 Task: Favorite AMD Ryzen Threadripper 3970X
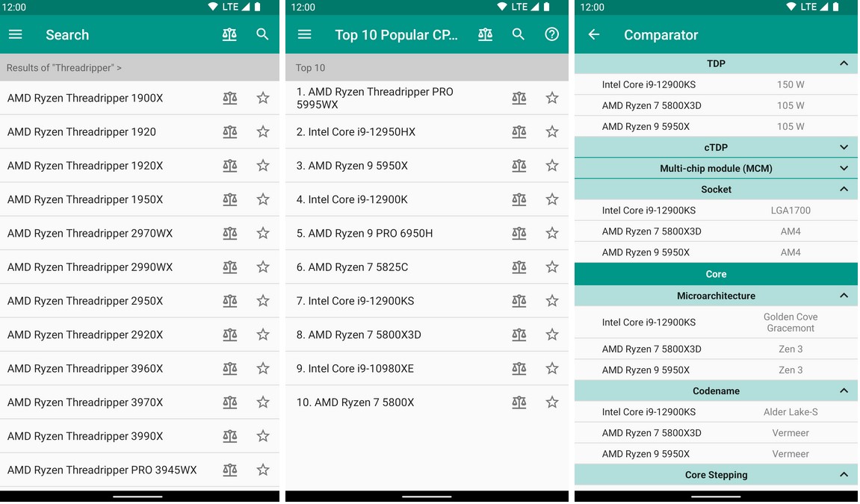tap(263, 402)
